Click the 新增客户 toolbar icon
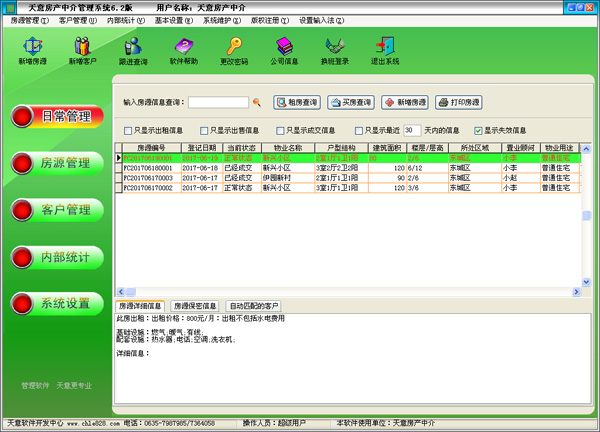This screenshot has width=600, height=432. (83, 48)
